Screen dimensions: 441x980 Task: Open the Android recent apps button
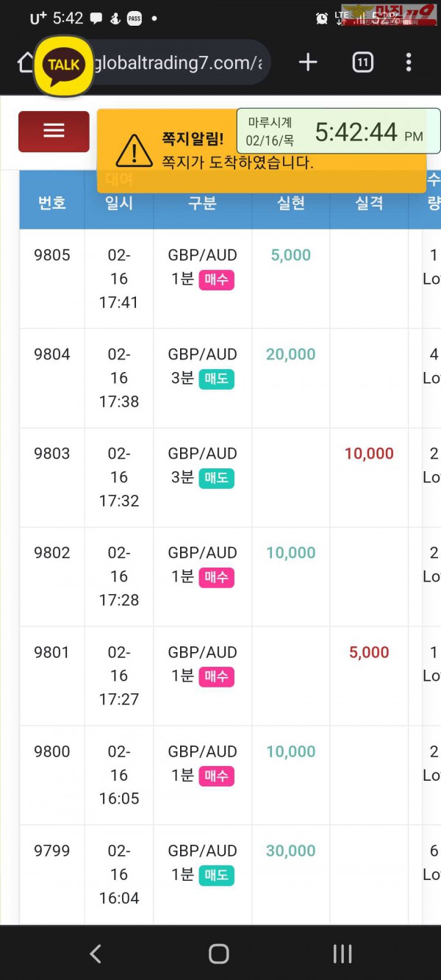click(x=343, y=954)
